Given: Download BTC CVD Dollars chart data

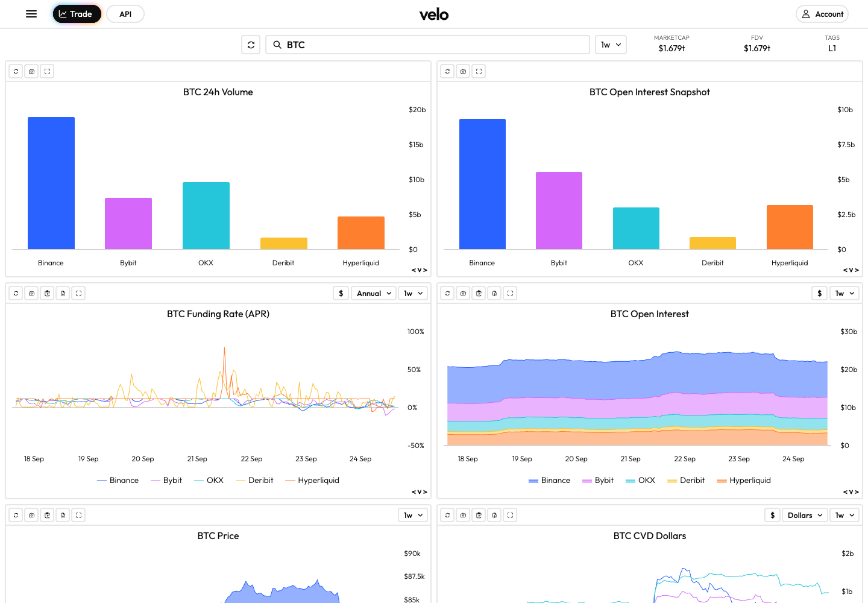Looking at the screenshot, I should [495, 515].
